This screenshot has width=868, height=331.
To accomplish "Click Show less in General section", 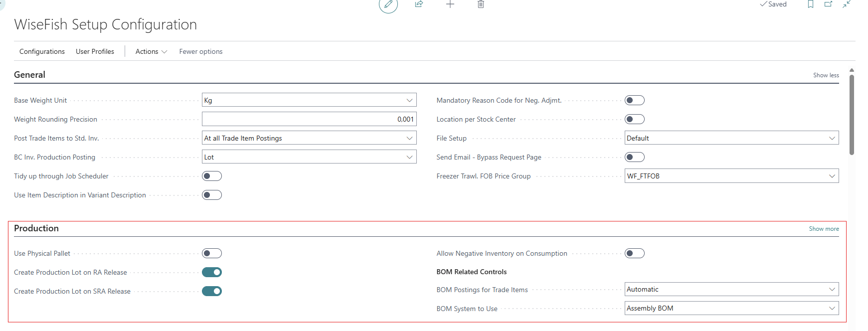I will tap(826, 75).
